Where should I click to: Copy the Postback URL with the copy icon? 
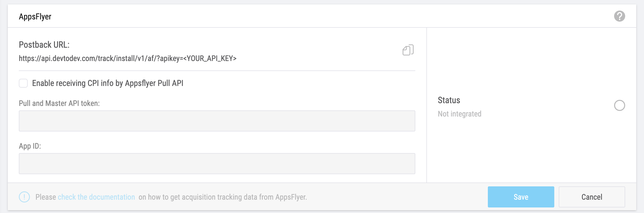pyautogui.click(x=408, y=50)
